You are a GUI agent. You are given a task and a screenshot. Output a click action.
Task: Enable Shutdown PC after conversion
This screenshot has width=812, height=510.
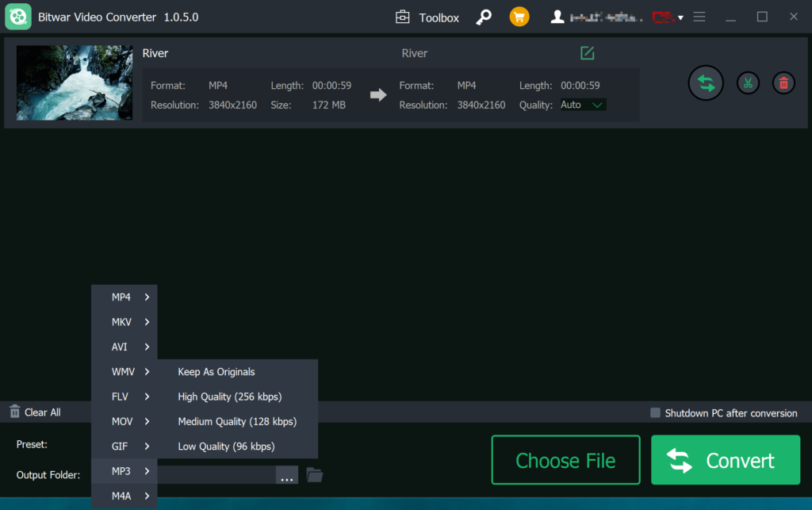[x=655, y=412]
